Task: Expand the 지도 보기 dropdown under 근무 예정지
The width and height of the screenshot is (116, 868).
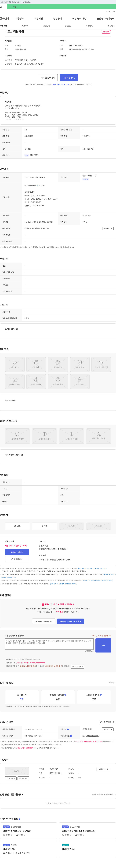Action: click(x=108, y=229)
